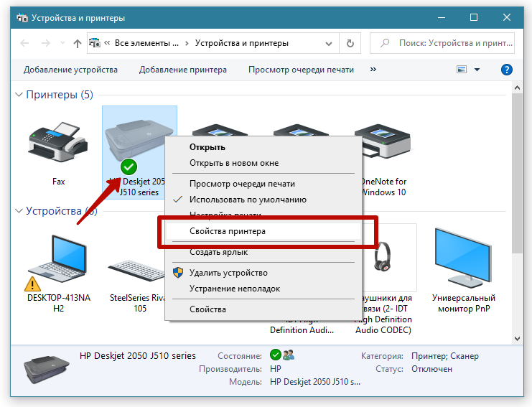The width and height of the screenshot is (532, 407).
Task: Choose 'Свойства принтера' from context menu
Action: pos(228,232)
